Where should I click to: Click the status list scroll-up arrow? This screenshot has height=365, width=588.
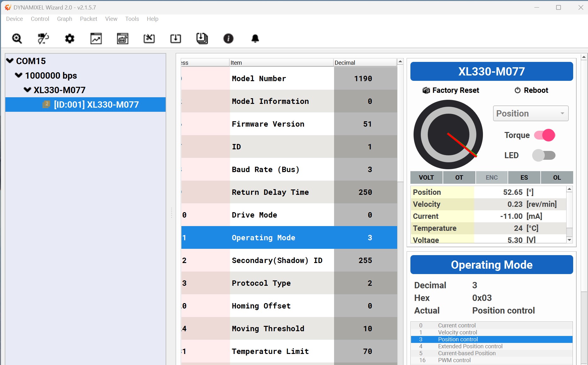(569, 189)
